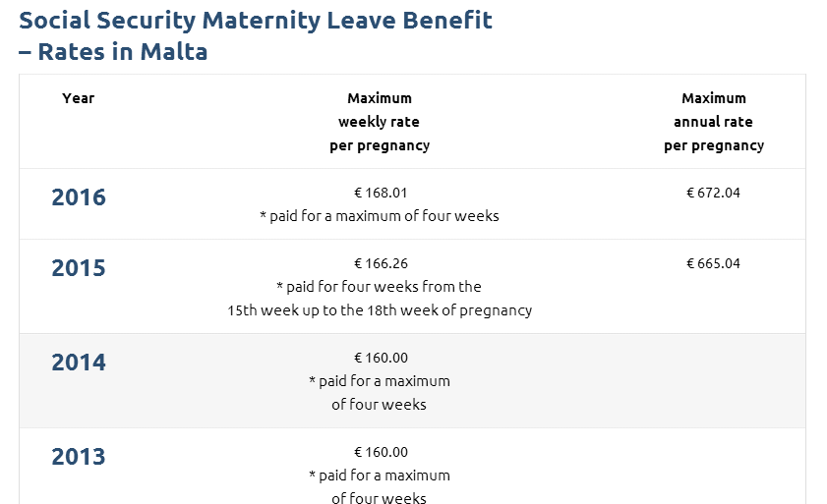Click the 2014 four weeks note
The width and height of the screenshot is (827, 504).
(x=380, y=393)
